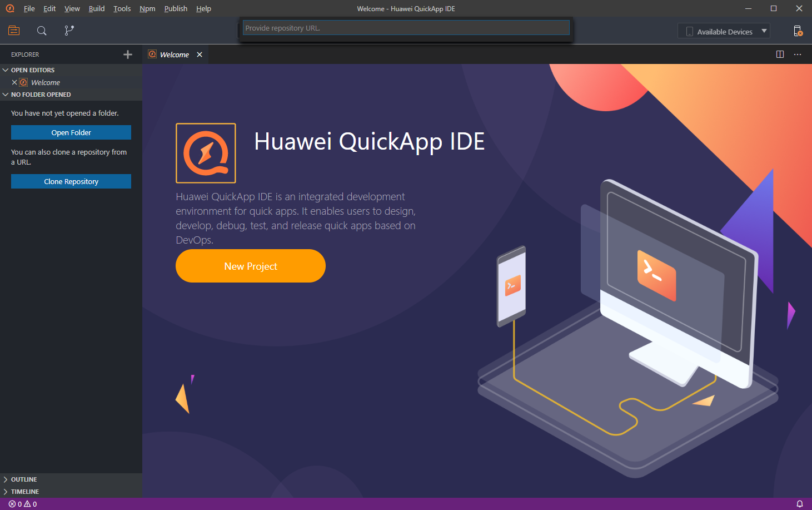Close Welcome entry in Open Editors
Screen dimensions: 812x510
(x=14, y=82)
